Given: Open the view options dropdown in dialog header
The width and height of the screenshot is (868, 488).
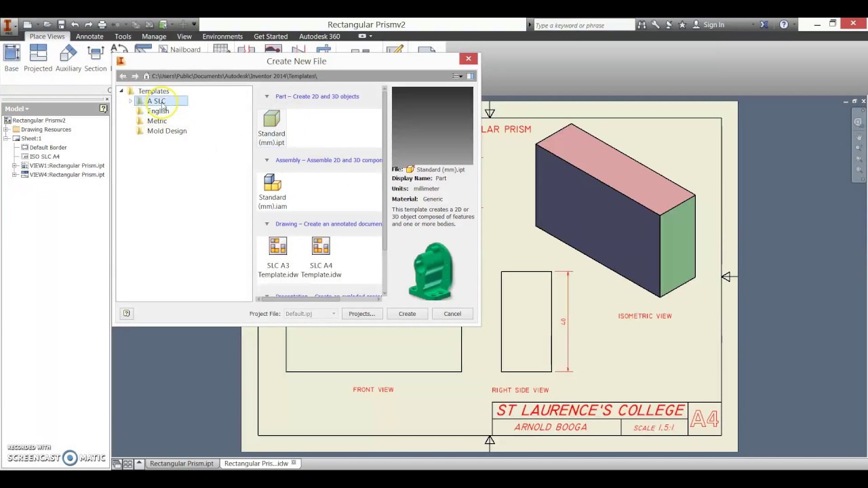Looking at the screenshot, I should point(458,76).
